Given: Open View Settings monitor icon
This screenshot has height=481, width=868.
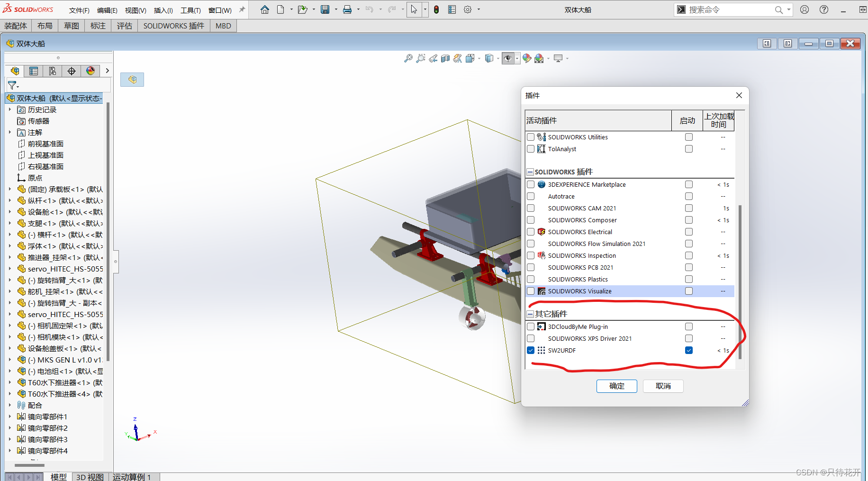Looking at the screenshot, I should 558,58.
